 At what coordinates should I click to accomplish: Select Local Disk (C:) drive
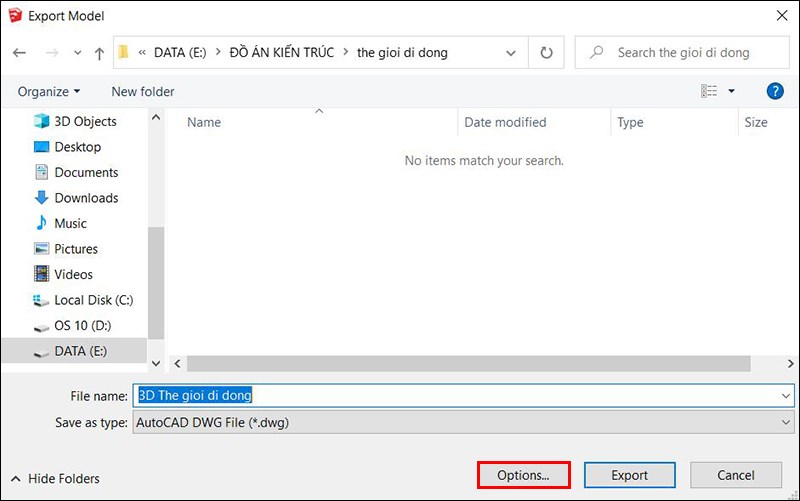93,300
